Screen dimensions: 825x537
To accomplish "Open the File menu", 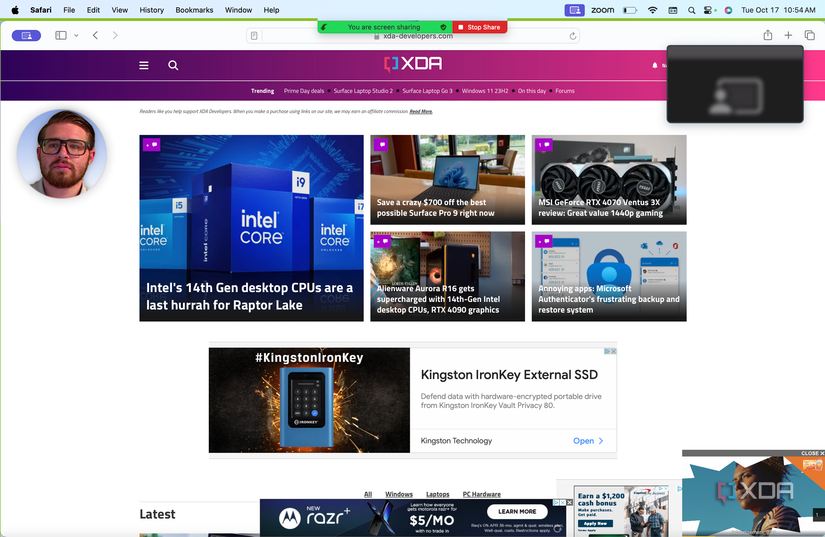I will (69, 10).
